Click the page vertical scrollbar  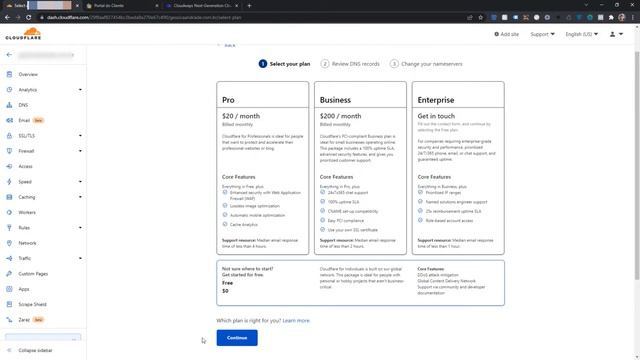click(637, 165)
